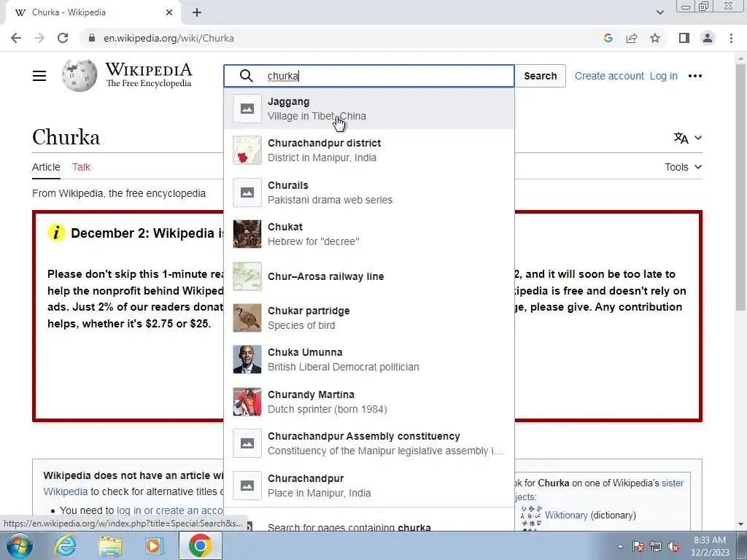Click the sister projects link
Viewport: 747px width, 560px height.
[x=672, y=483]
